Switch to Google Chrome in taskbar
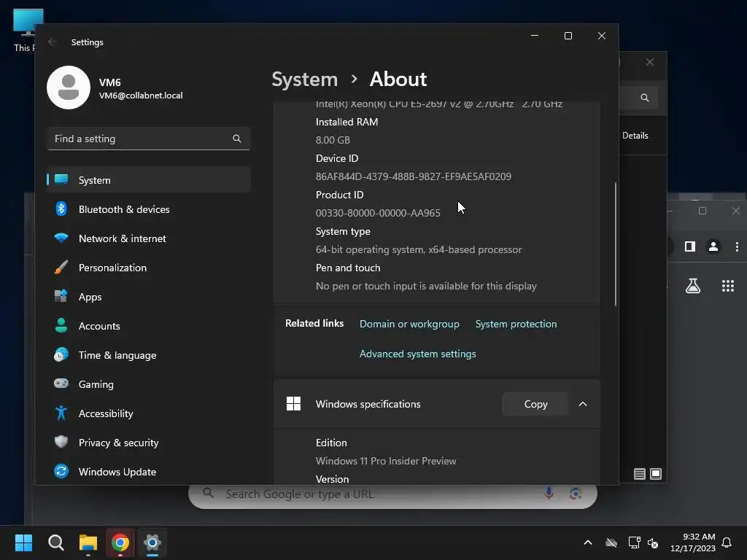Image resolution: width=747 pixels, height=560 pixels. [x=120, y=542]
